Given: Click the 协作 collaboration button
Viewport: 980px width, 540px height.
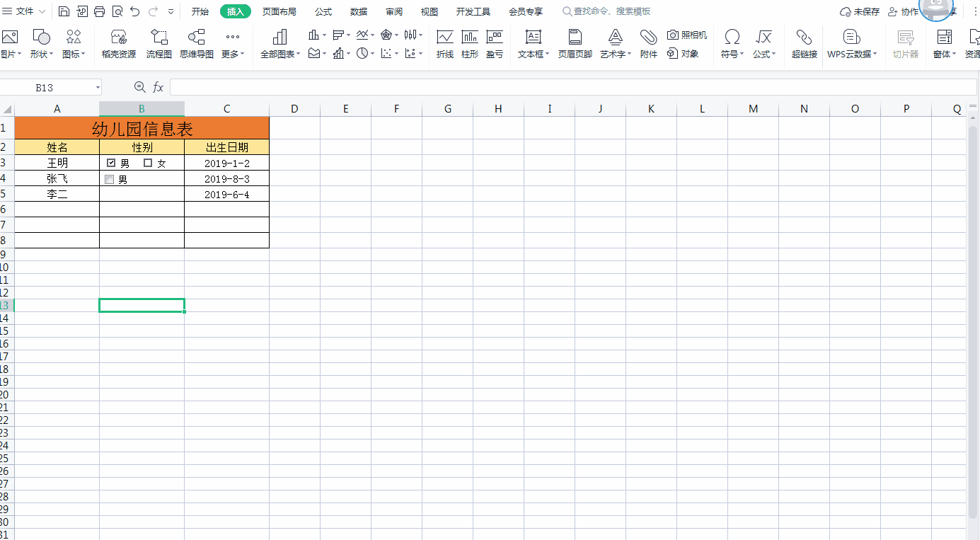Looking at the screenshot, I should [x=903, y=12].
